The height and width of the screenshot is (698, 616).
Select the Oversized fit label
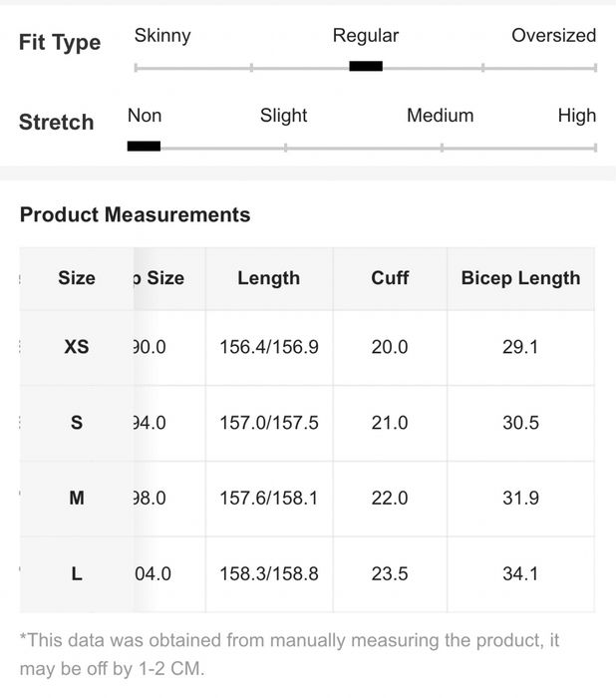553,35
